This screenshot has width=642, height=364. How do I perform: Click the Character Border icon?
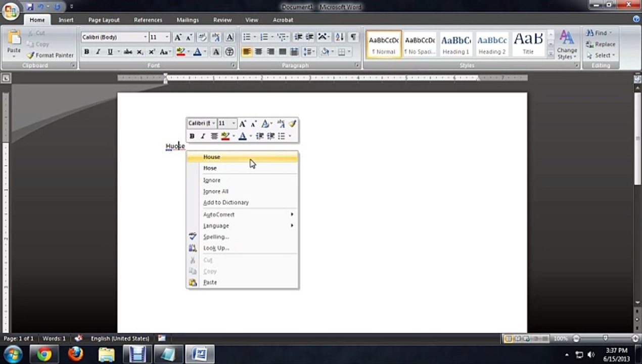pyautogui.click(x=230, y=37)
